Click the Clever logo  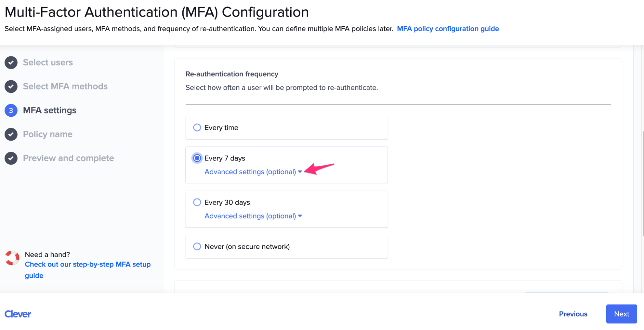[x=18, y=314]
